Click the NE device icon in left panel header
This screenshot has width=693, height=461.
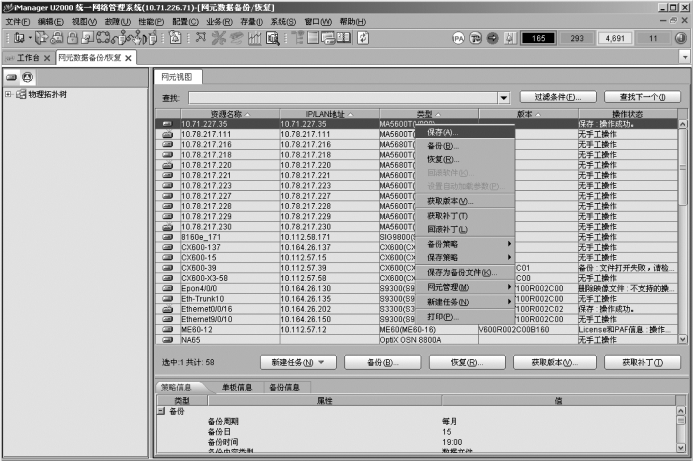pos(11,77)
